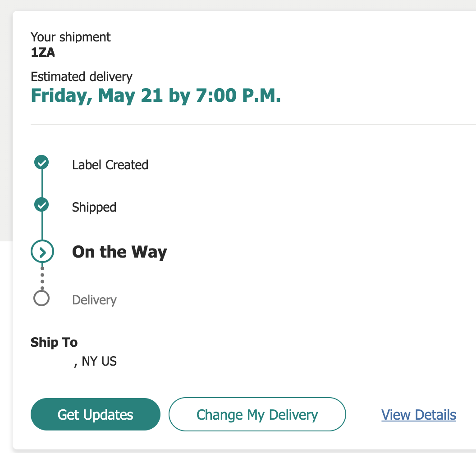Screen dimensions: 476x453
Task: Select the On the Way chevron icon
Action: point(42,252)
